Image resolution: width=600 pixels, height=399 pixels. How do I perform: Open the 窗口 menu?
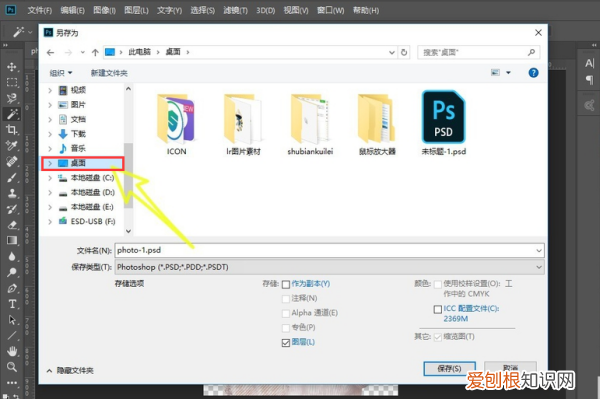click(x=330, y=10)
